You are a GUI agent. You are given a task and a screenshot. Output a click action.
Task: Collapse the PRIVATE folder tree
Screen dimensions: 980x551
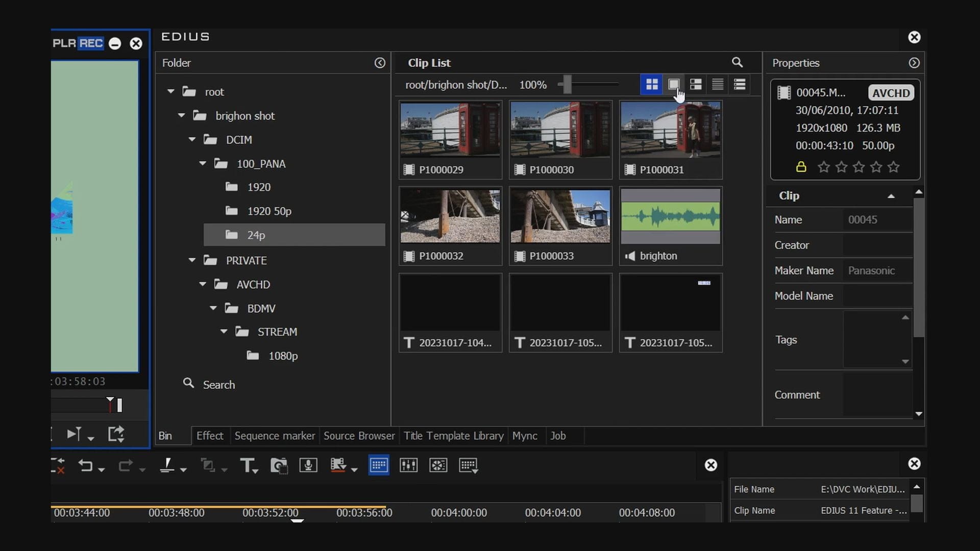(x=192, y=260)
